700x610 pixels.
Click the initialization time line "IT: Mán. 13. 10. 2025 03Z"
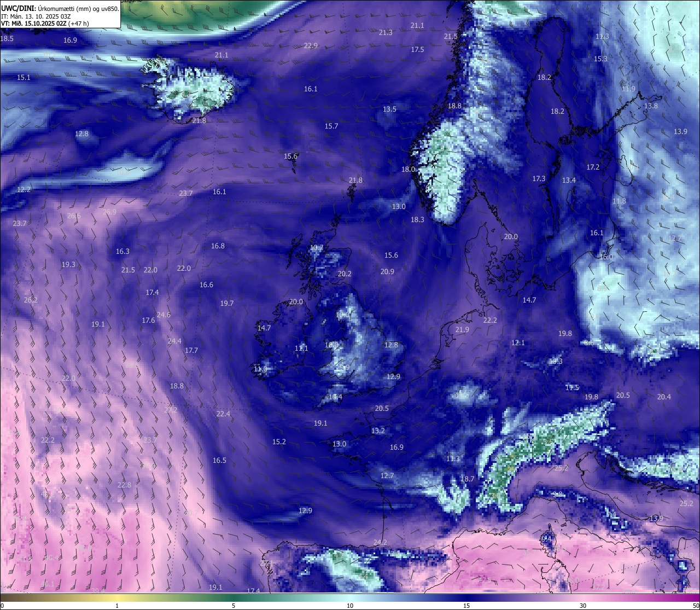[36, 16]
